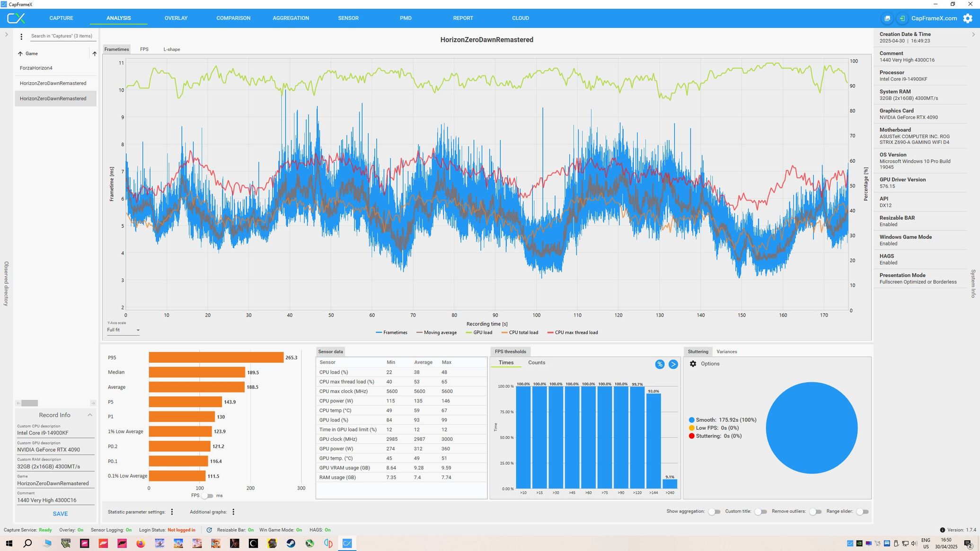The width and height of the screenshot is (980, 551).
Task: Open the three-dot menu beside capture search
Action: [x=21, y=36]
